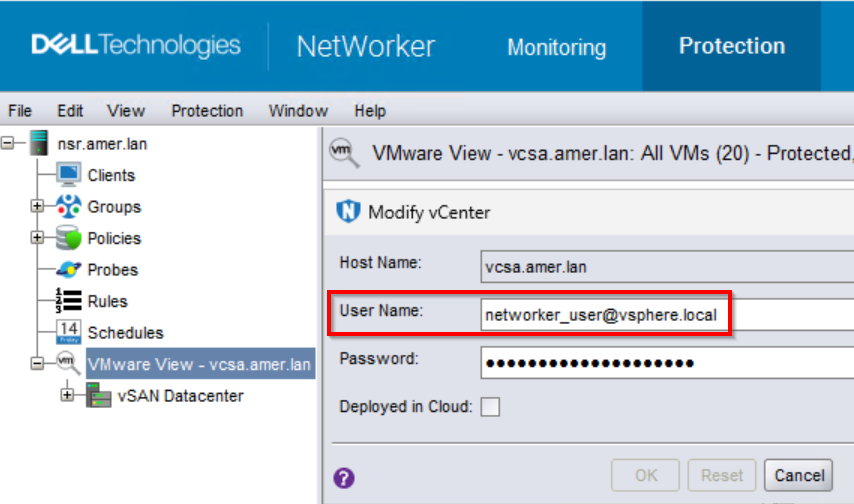
Task: Click the Groups icon in tree
Action: click(x=69, y=207)
